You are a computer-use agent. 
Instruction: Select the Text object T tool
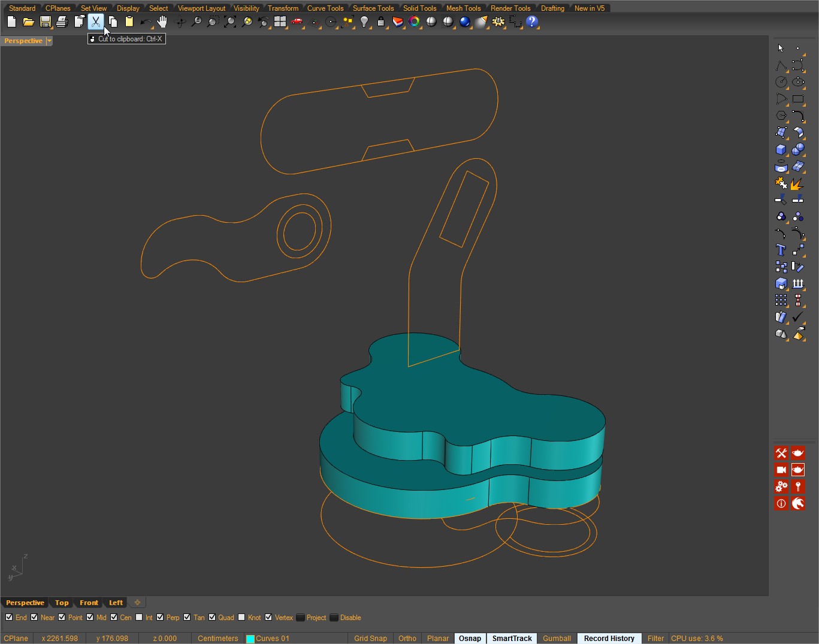click(x=781, y=250)
